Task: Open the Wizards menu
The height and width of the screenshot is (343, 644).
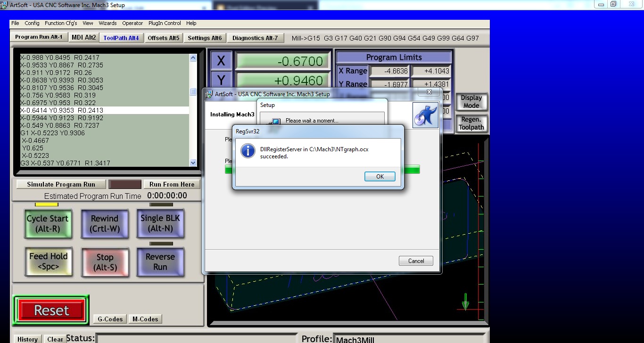Action: pos(107,23)
